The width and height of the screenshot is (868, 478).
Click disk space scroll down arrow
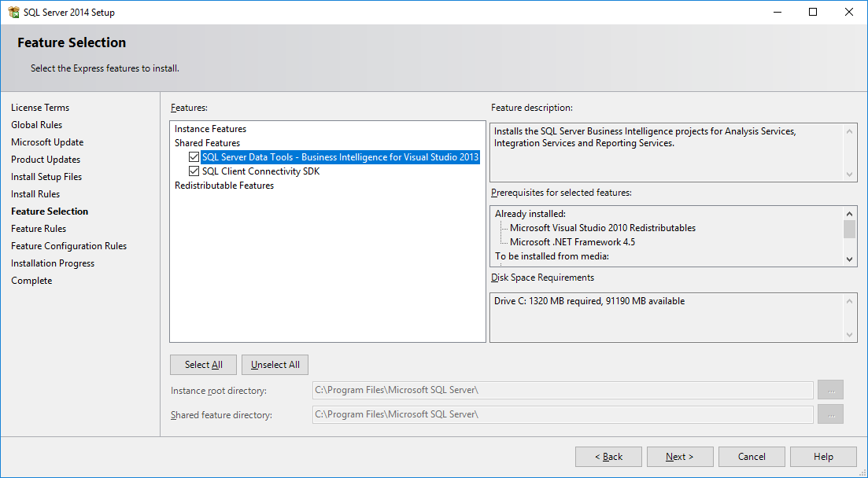849,335
